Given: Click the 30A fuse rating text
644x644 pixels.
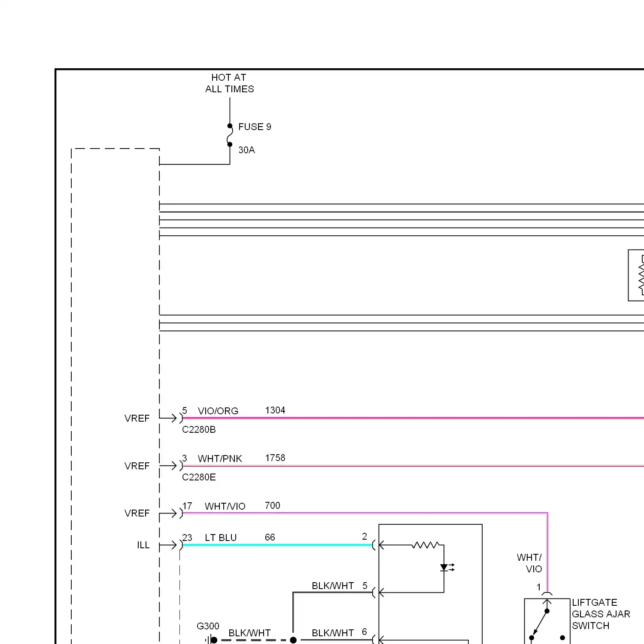Looking at the screenshot, I should 246,150.
